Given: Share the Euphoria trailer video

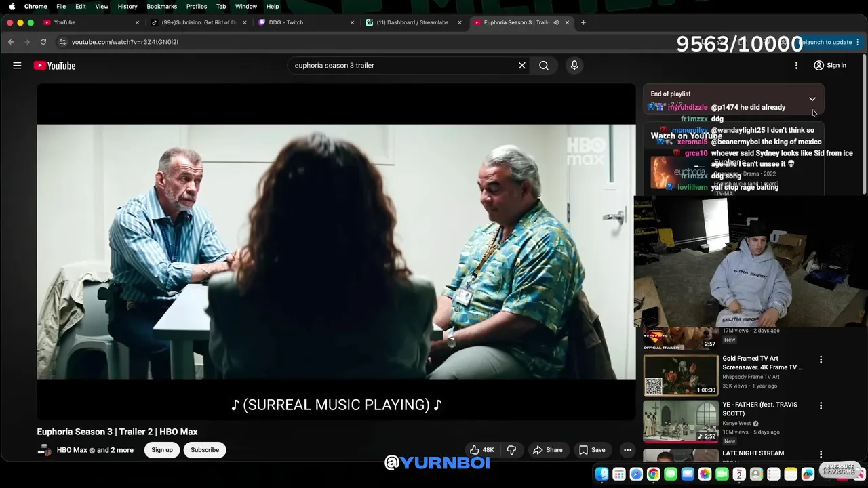Looking at the screenshot, I should (x=548, y=450).
